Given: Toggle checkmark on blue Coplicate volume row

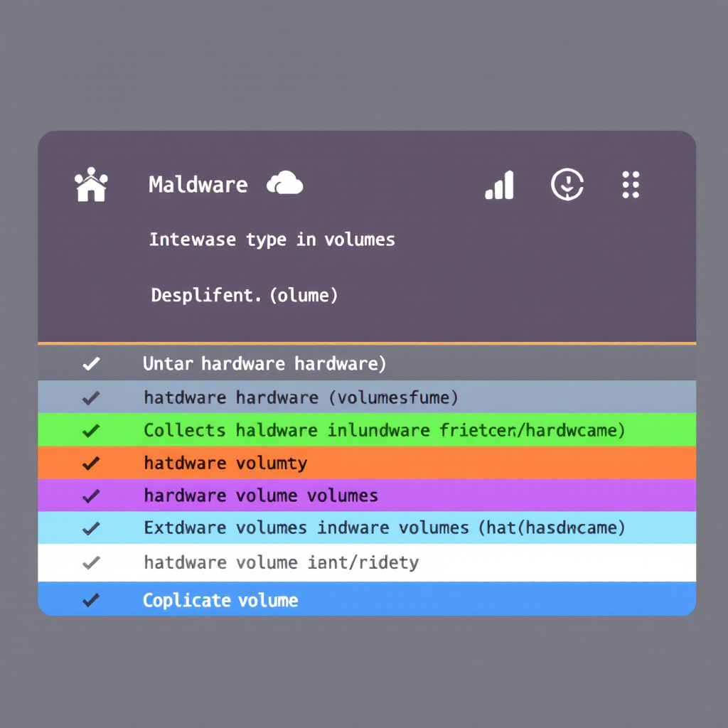Looking at the screenshot, I should [x=91, y=600].
